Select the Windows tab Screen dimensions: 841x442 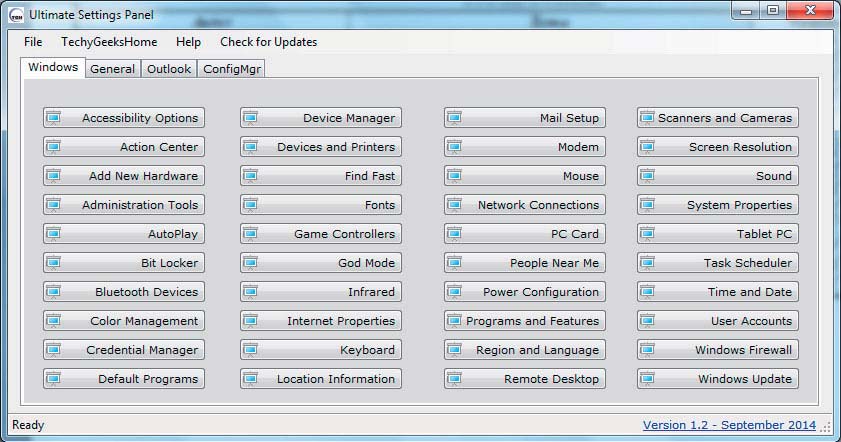pos(53,67)
